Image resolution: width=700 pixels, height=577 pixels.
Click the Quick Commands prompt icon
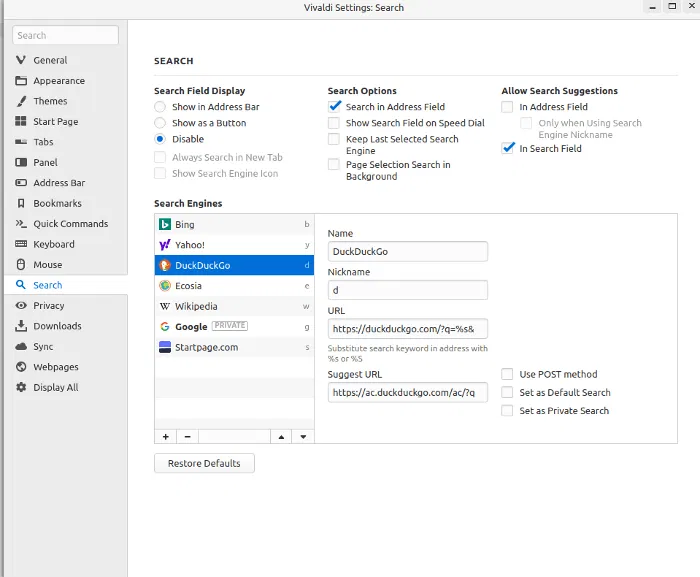pyautogui.click(x=21, y=223)
